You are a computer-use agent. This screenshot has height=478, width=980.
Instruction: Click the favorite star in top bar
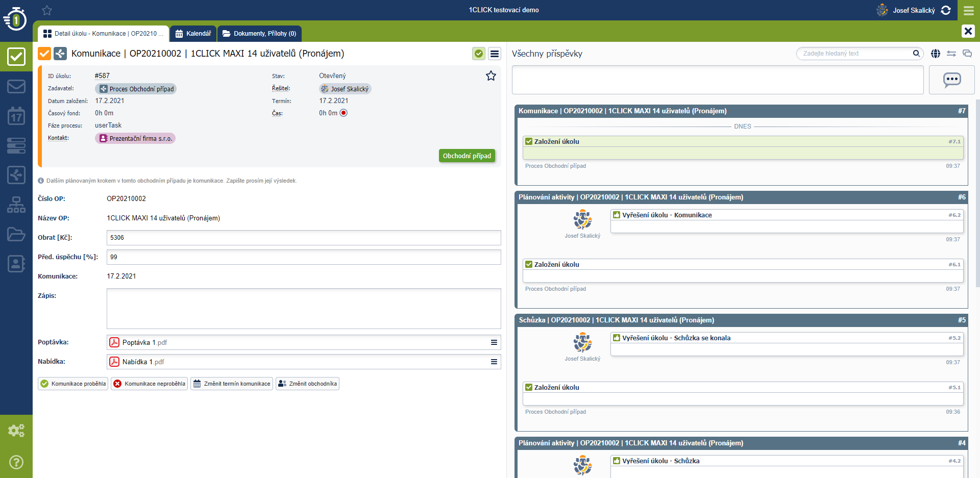click(x=47, y=10)
